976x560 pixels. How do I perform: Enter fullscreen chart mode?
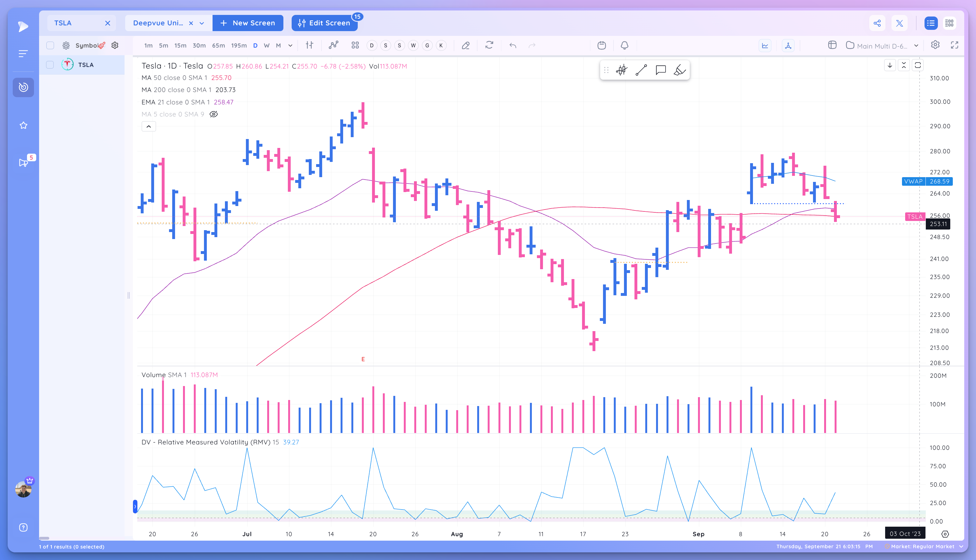[x=954, y=45]
